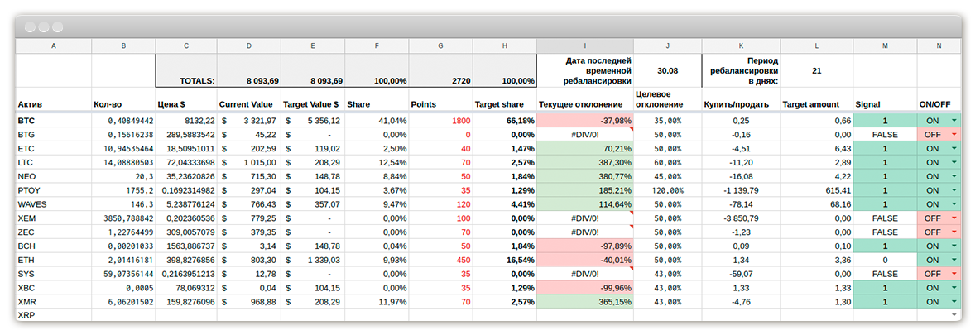The width and height of the screenshot is (980, 335).
Task: Open ON/OFF dropdown for LTC row
Action: coord(954,162)
